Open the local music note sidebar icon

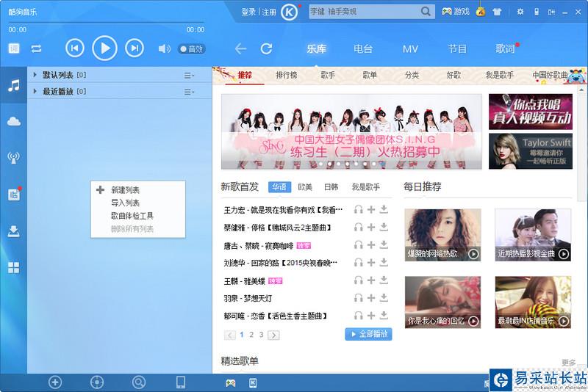(14, 86)
